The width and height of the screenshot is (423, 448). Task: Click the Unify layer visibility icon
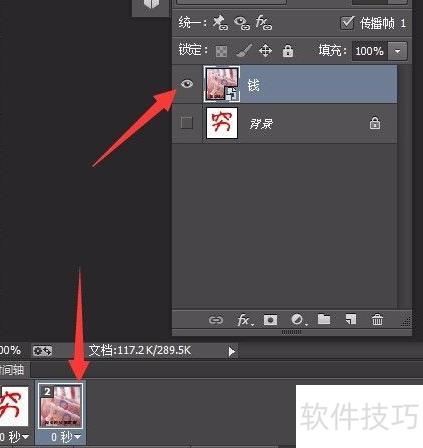pyautogui.click(x=242, y=23)
